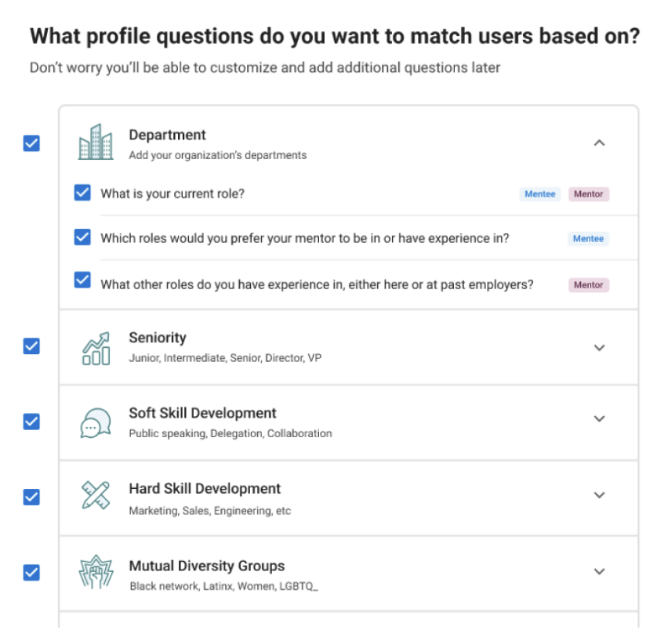Click the Seniority growth chart icon
Viewport: 668px width, 644px height.
click(x=96, y=347)
